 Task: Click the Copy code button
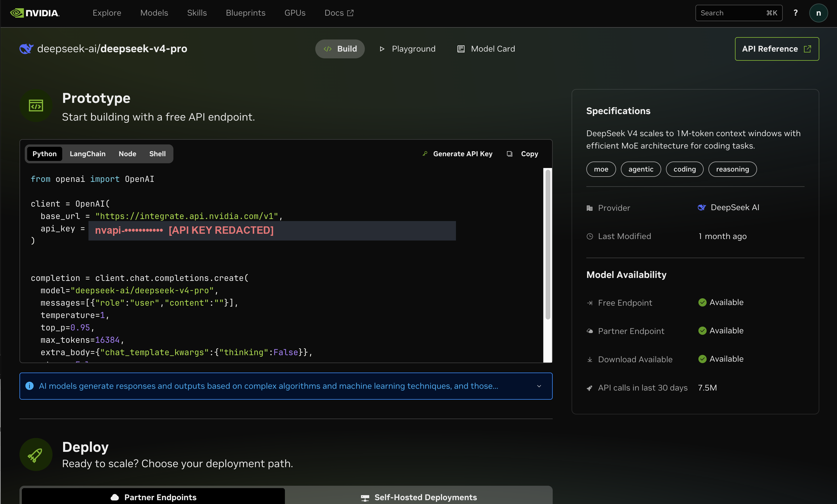[522, 154]
